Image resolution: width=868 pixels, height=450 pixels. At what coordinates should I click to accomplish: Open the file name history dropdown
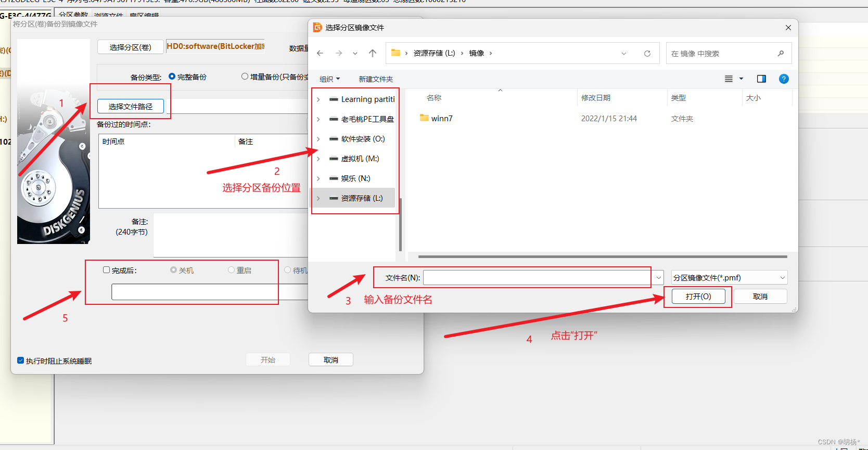click(659, 278)
